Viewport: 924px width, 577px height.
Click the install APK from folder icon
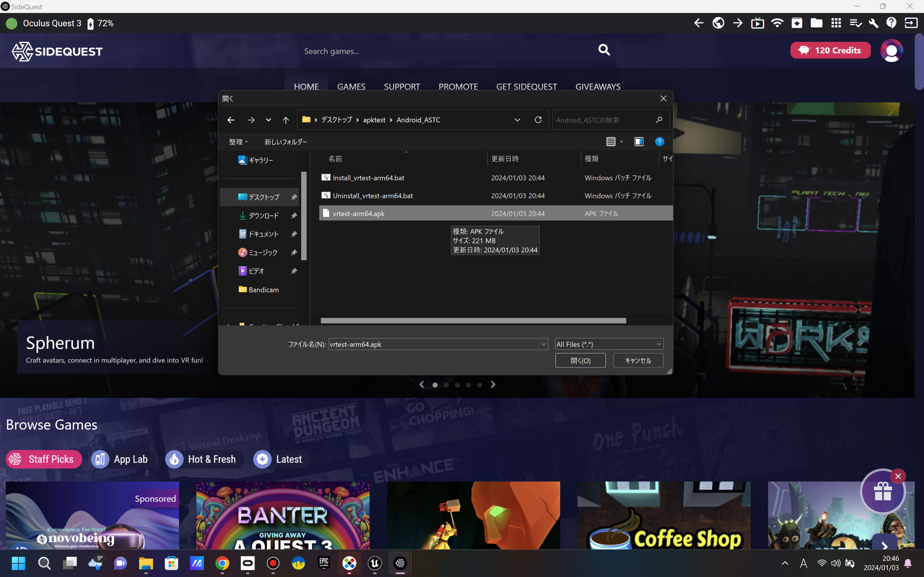797,23
